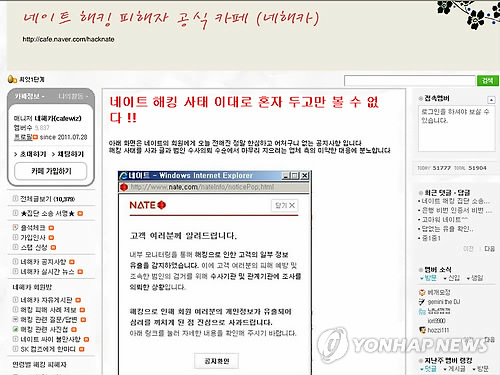Select 신입 filter in member news
This screenshot has width=500, height=375.
(x=452, y=278)
